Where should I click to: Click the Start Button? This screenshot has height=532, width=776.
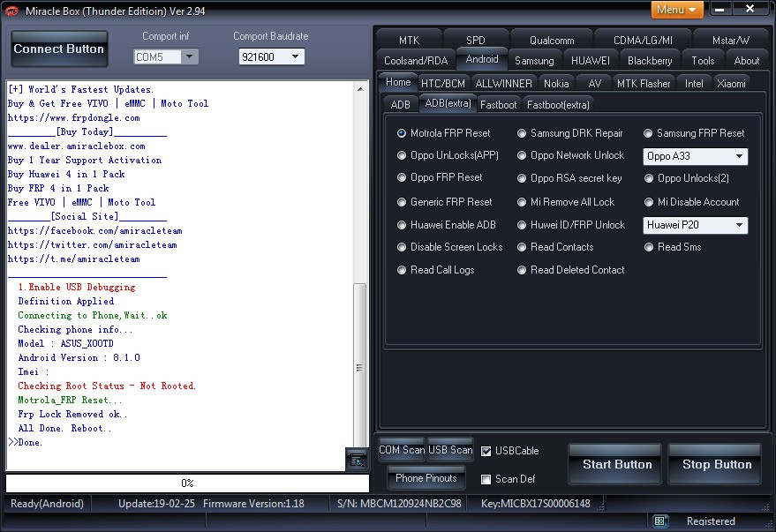[x=616, y=464]
